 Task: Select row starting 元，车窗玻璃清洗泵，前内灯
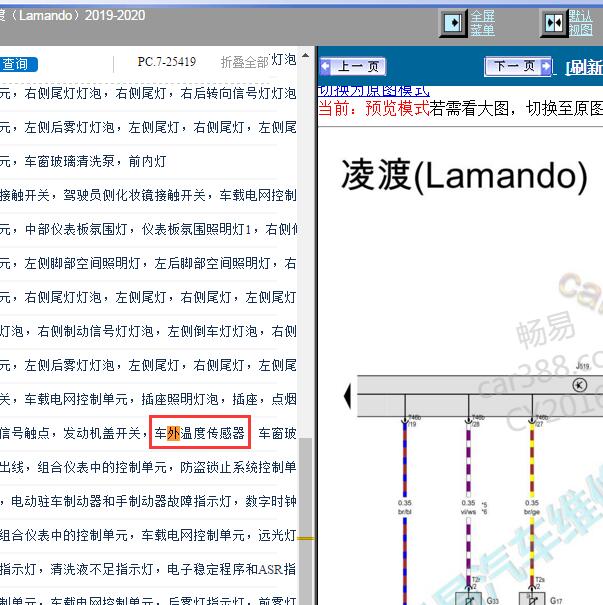83,161
